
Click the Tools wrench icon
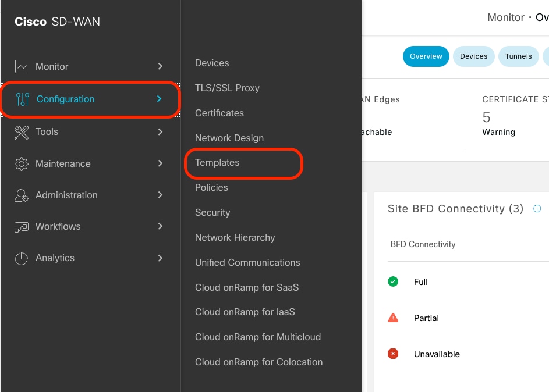(22, 132)
